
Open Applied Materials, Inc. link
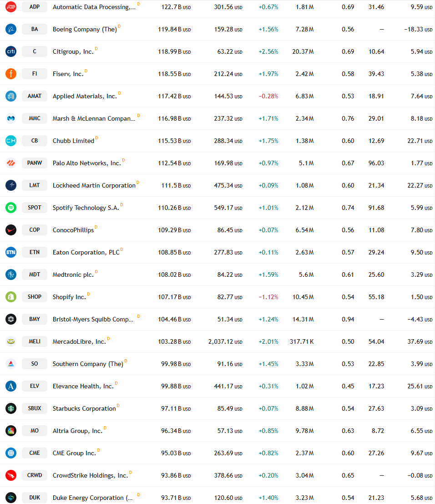click(85, 96)
